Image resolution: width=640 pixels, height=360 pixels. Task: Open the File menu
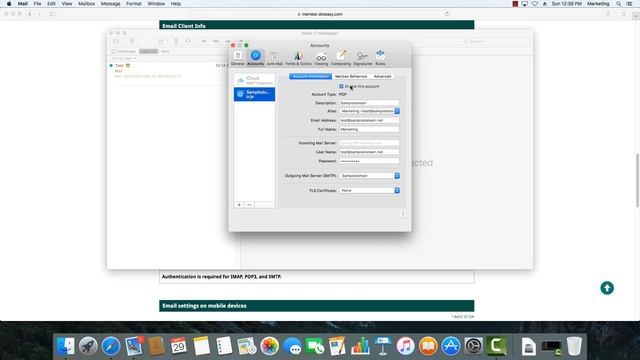point(37,4)
